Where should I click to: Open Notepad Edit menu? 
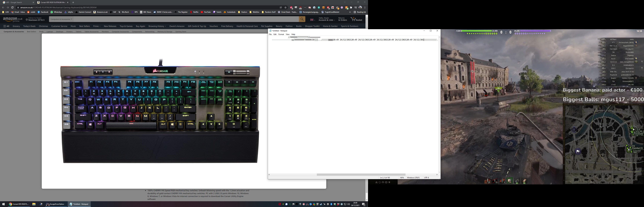coord(275,34)
